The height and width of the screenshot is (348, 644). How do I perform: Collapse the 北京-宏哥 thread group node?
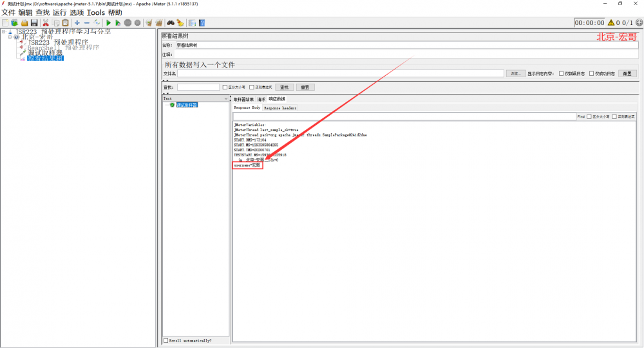[10, 37]
